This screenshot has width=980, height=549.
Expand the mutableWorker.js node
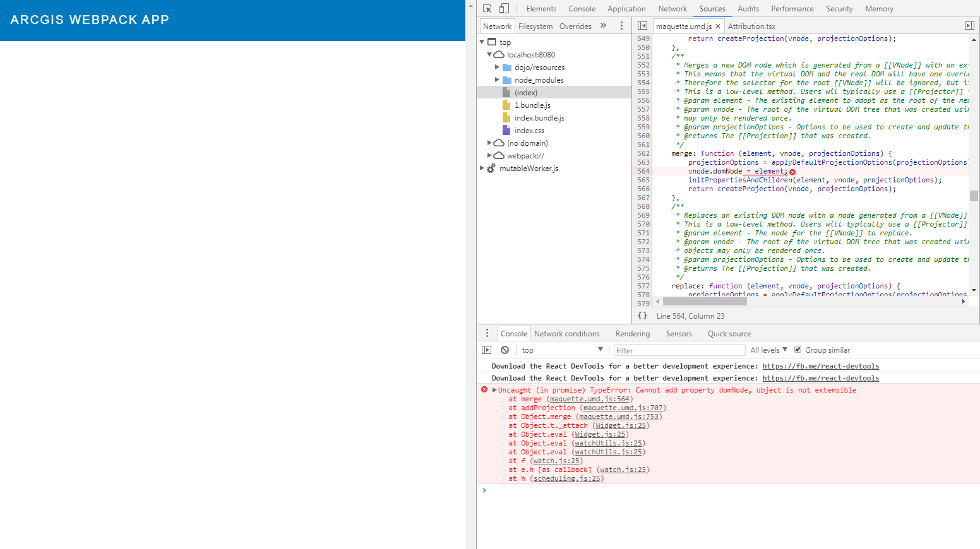coord(482,168)
